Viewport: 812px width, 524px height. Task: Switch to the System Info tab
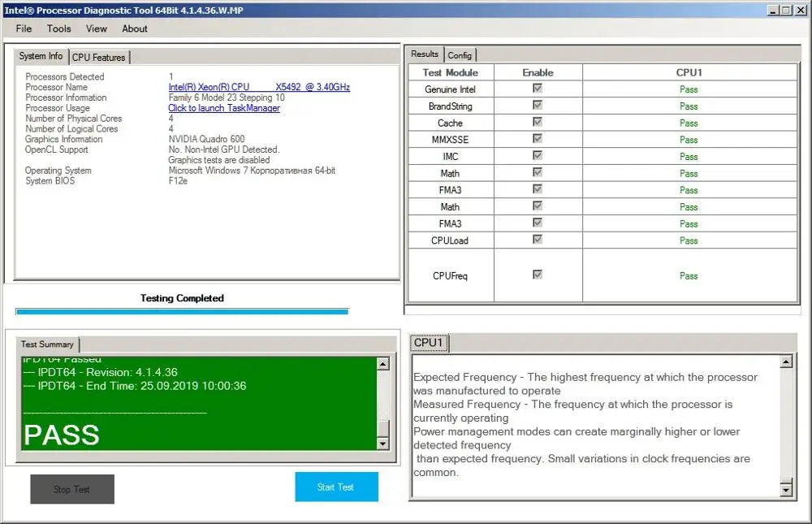pos(41,56)
